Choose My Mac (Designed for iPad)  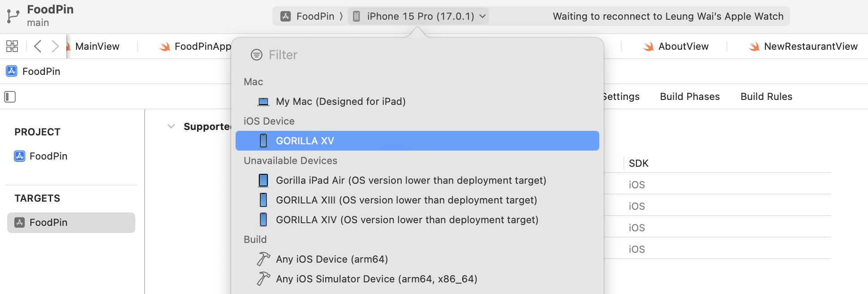340,101
